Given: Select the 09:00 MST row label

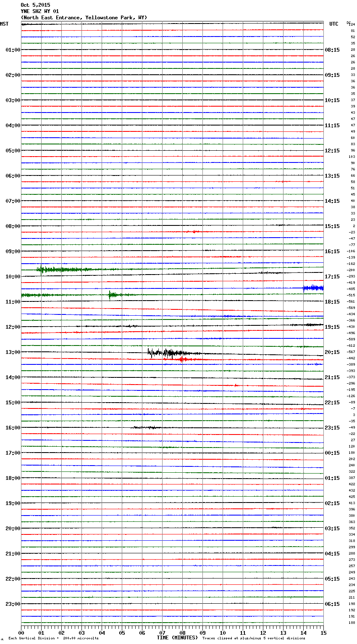Looking at the screenshot, I should pyautogui.click(x=13, y=251).
